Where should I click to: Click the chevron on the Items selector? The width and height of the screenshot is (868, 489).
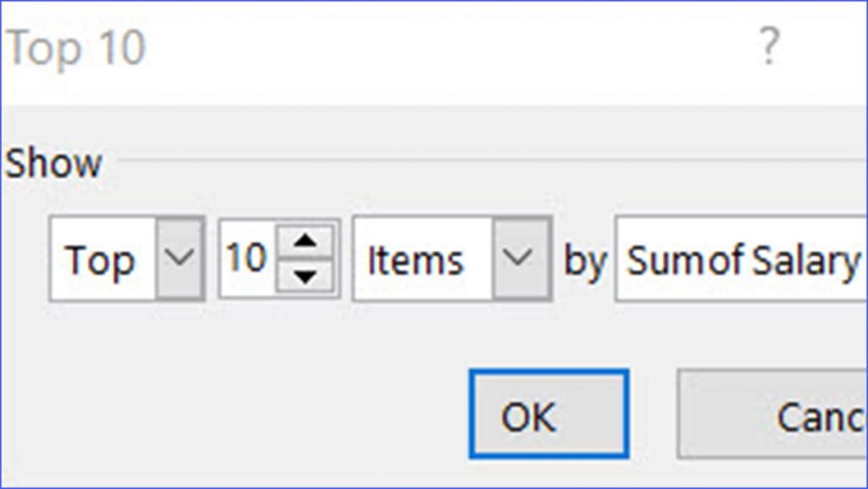pyautogui.click(x=518, y=259)
